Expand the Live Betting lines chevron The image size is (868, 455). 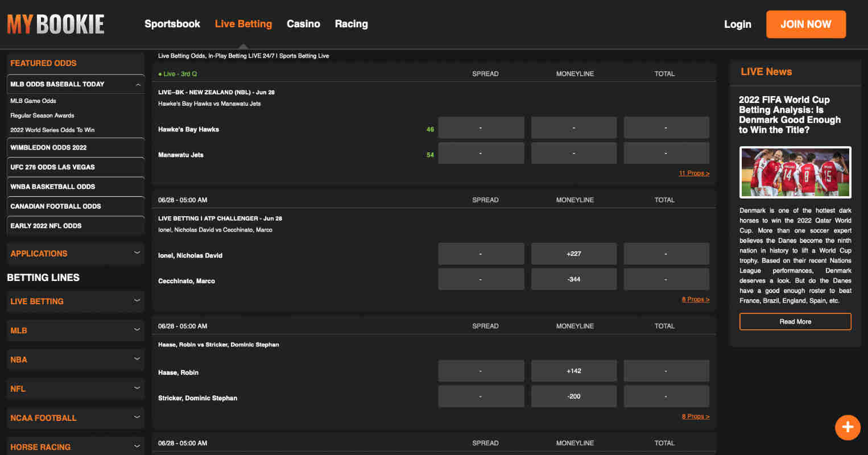tap(137, 300)
